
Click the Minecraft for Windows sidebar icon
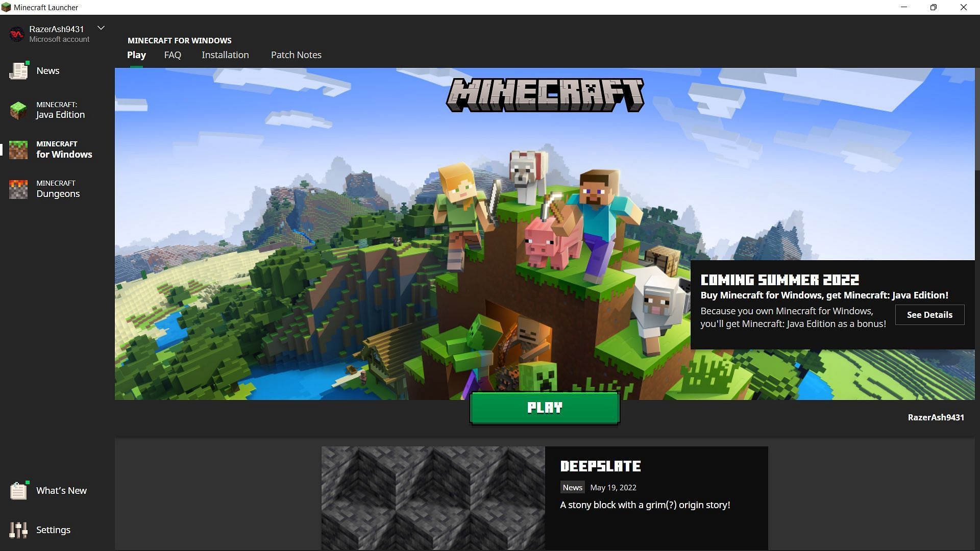coord(18,149)
